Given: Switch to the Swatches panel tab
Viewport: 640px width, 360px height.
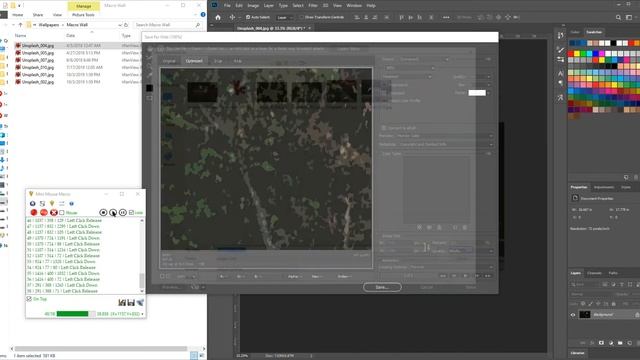Looking at the screenshot, I should pos(594,32).
